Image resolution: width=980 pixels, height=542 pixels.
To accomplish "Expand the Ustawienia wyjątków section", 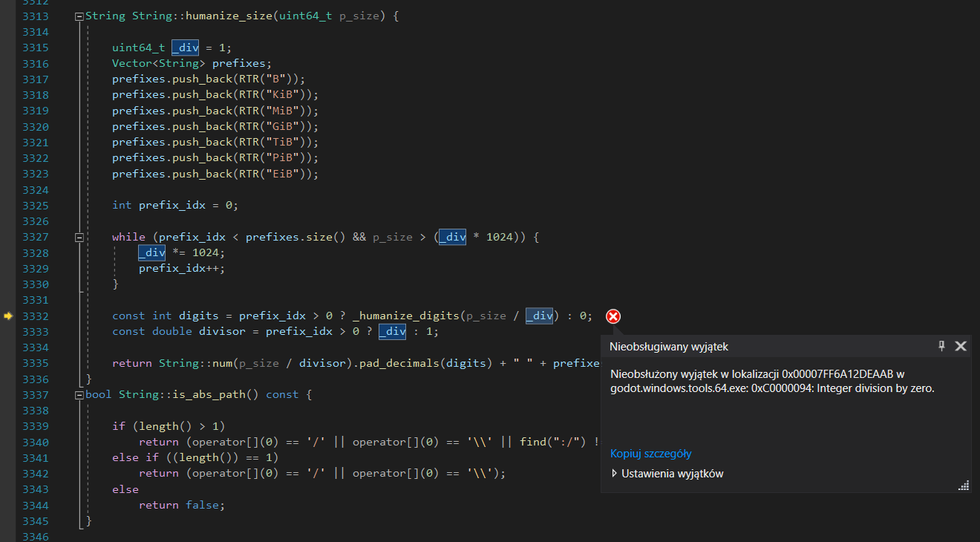I will (614, 473).
